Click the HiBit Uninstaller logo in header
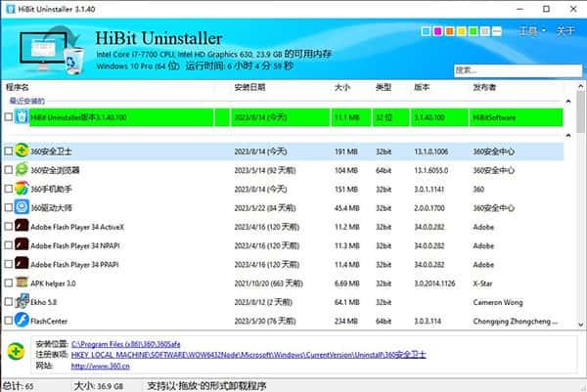Image resolution: width=587 pixels, height=392 pixels. click(51, 49)
